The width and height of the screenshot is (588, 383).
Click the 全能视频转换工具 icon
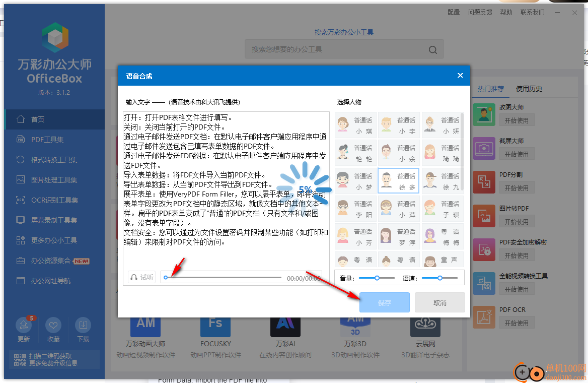(484, 284)
